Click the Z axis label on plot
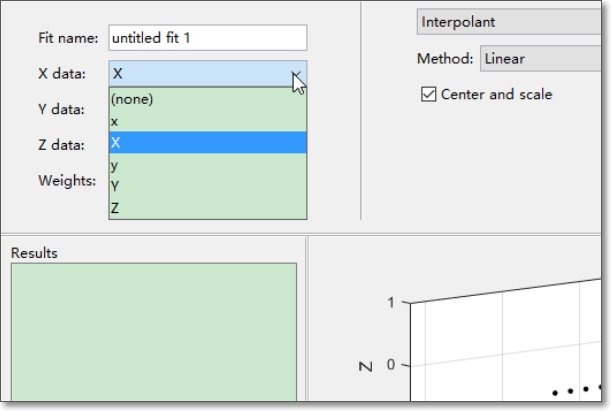The image size is (611, 411). tap(365, 365)
